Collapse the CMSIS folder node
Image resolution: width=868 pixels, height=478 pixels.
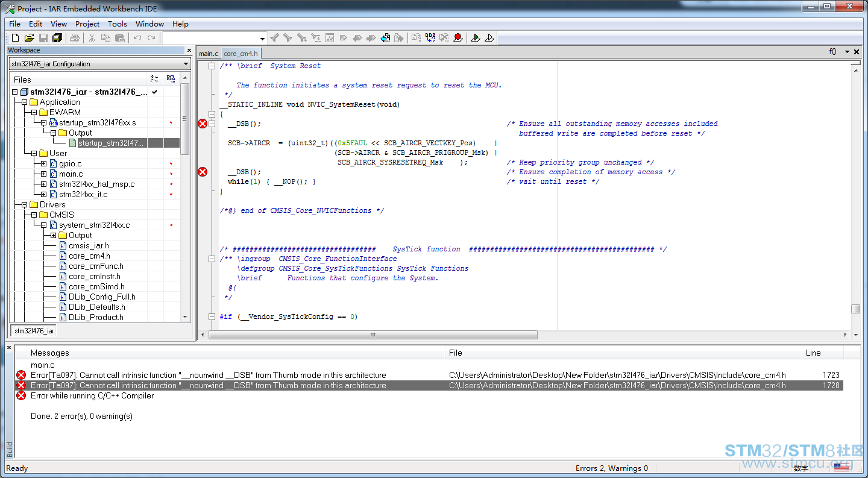[34, 215]
